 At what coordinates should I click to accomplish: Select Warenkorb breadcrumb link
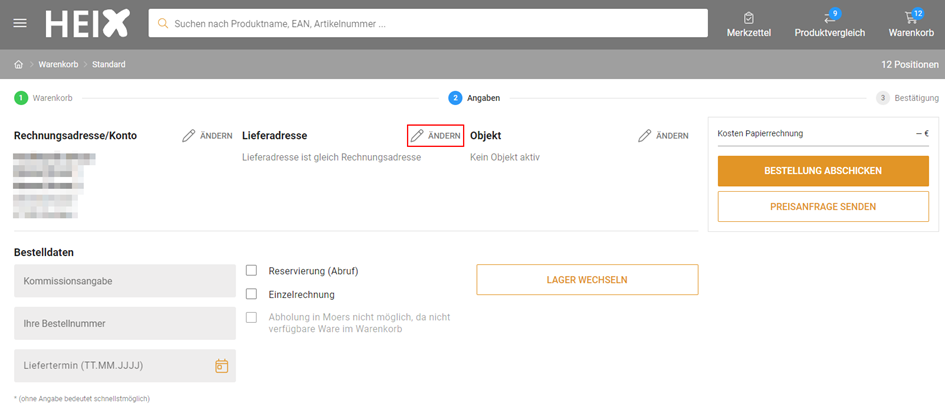[x=59, y=64]
